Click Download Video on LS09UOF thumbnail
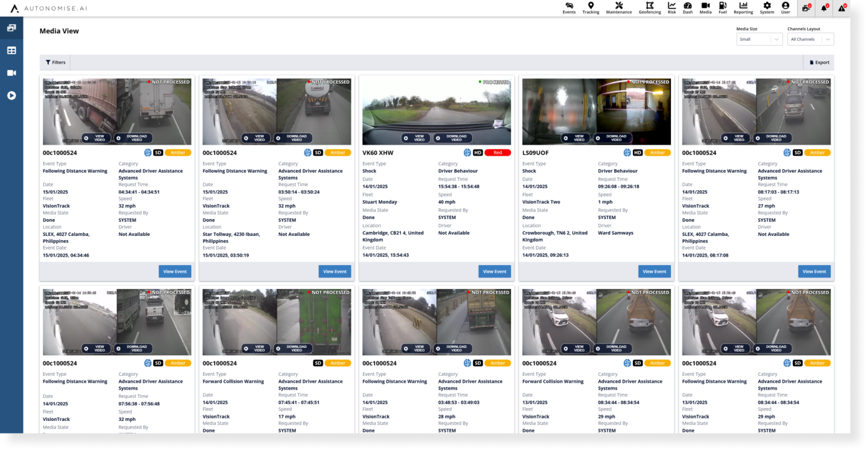Image resolution: width=868 pixels, height=451 pixels. (x=612, y=138)
